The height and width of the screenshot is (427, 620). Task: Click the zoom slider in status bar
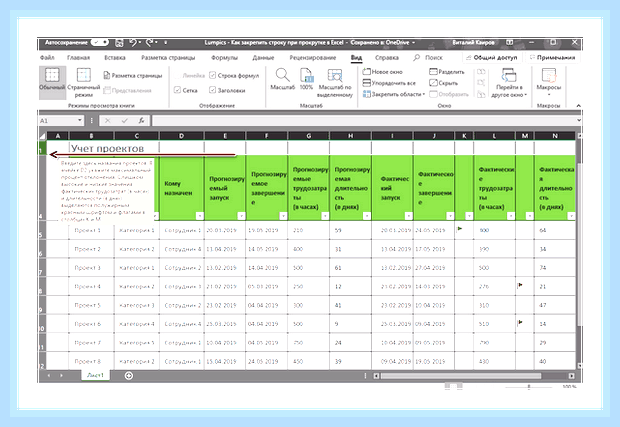click(x=529, y=386)
